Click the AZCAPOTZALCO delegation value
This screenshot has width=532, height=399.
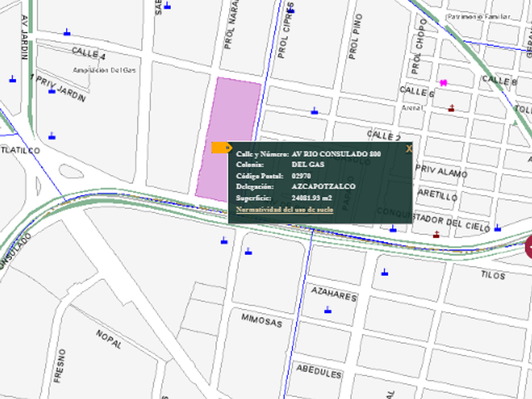pos(323,187)
